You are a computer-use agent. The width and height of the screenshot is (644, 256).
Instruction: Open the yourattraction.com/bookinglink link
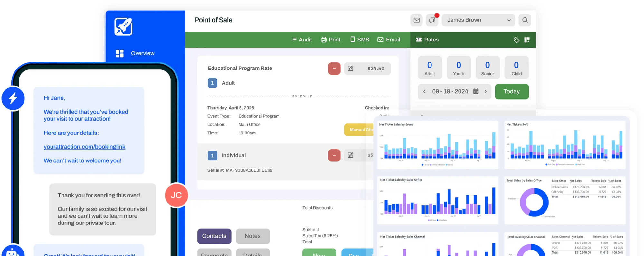(84, 147)
